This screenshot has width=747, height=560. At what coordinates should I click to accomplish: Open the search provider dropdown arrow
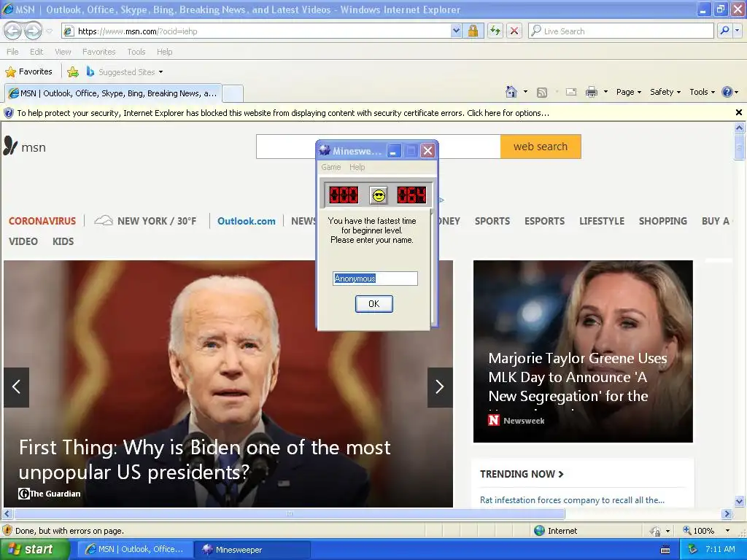pos(738,31)
